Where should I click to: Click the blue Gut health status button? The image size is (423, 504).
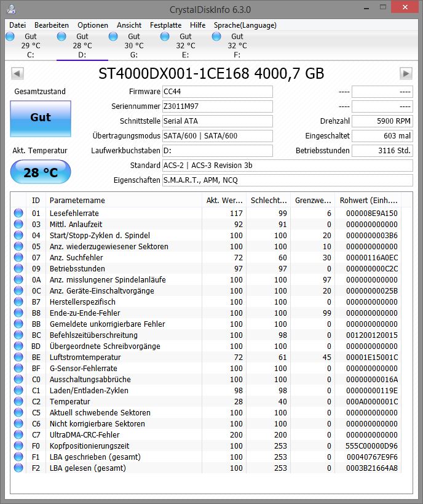[41, 118]
